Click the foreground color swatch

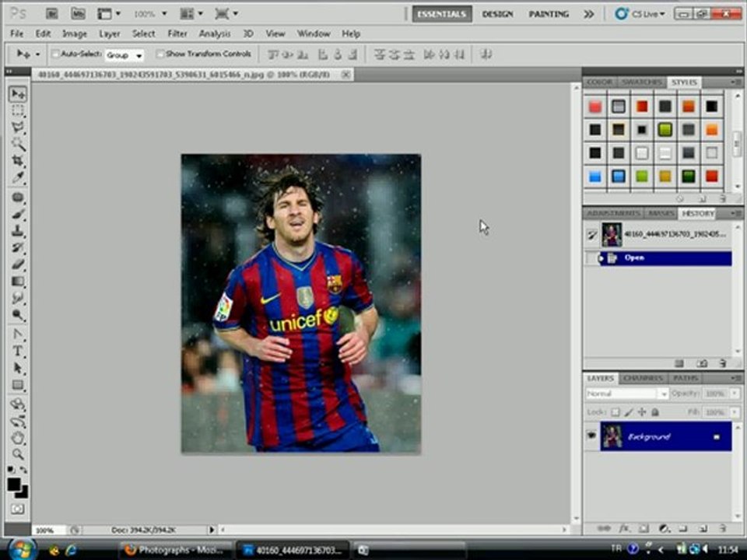[14, 485]
